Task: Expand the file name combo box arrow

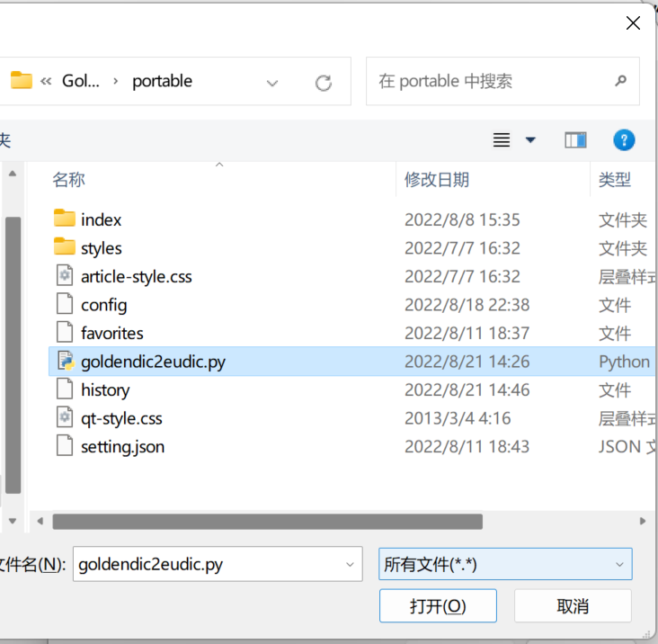Action: [x=350, y=564]
